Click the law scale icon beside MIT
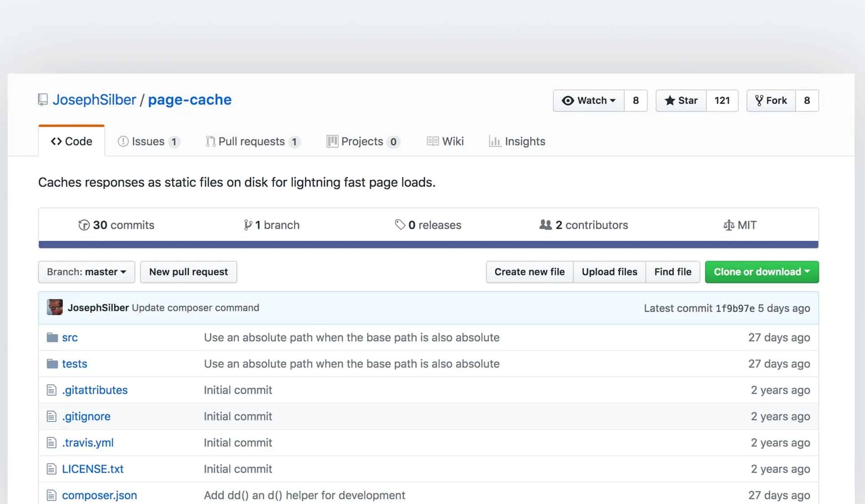The width and height of the screenshot is (865, 504). pos(729,225)
